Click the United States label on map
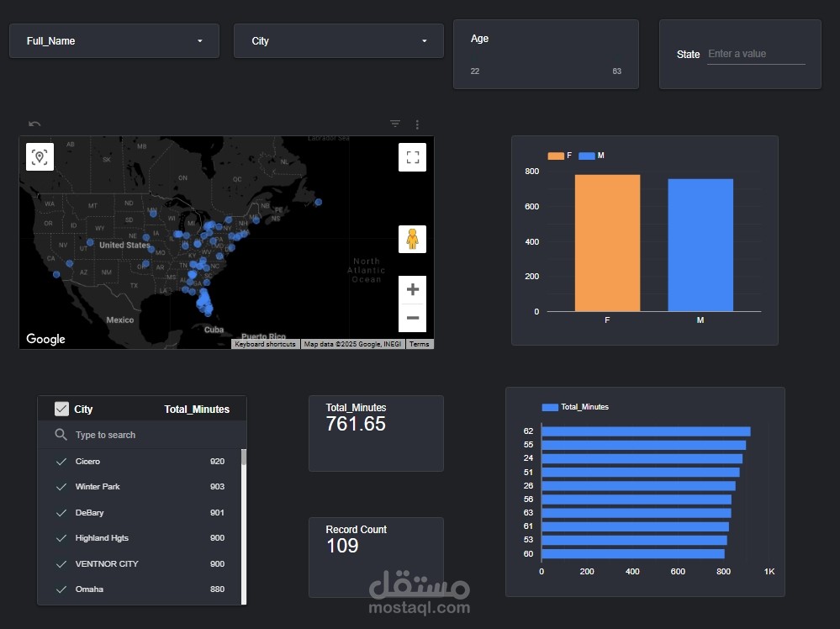This screenshot has width=840, height=629. [x=124, y=245]
